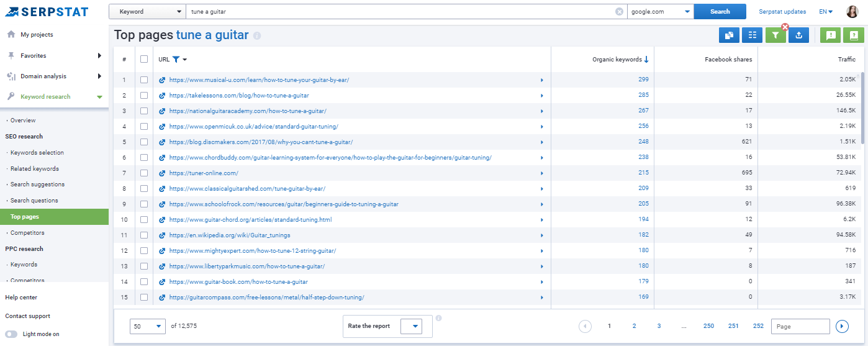The image size is (868, 346).
Task: Open Related keywords menu item
Action: [x=35, y=169]
